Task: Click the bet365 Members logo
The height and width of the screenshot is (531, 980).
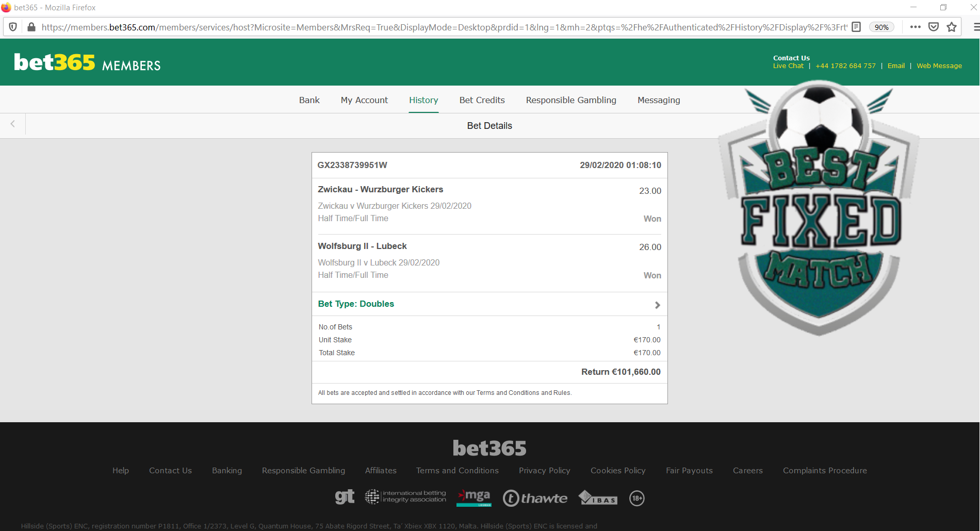Action: click(87, 63)
